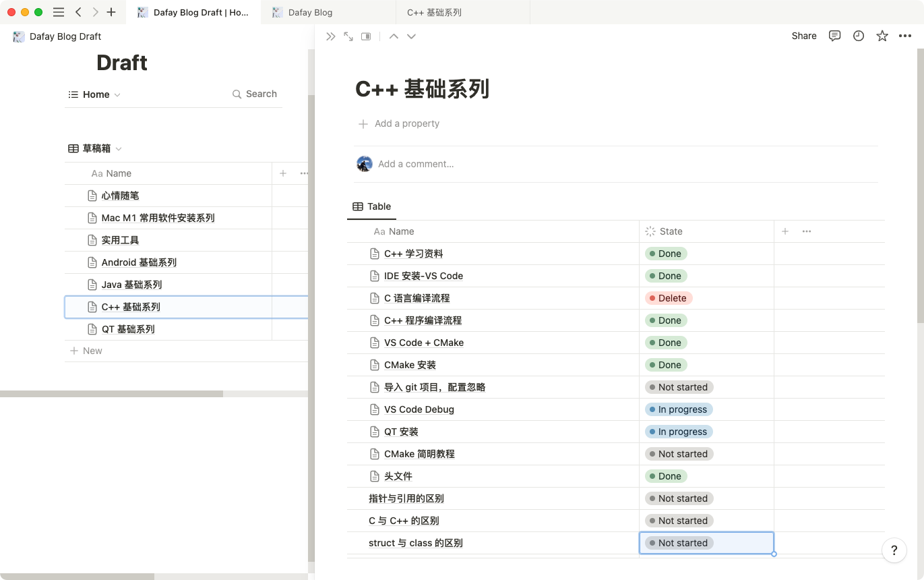Screen dimensions: 924x580
Task: Click the search magnifier in Draft page
Action: point(237,94)
